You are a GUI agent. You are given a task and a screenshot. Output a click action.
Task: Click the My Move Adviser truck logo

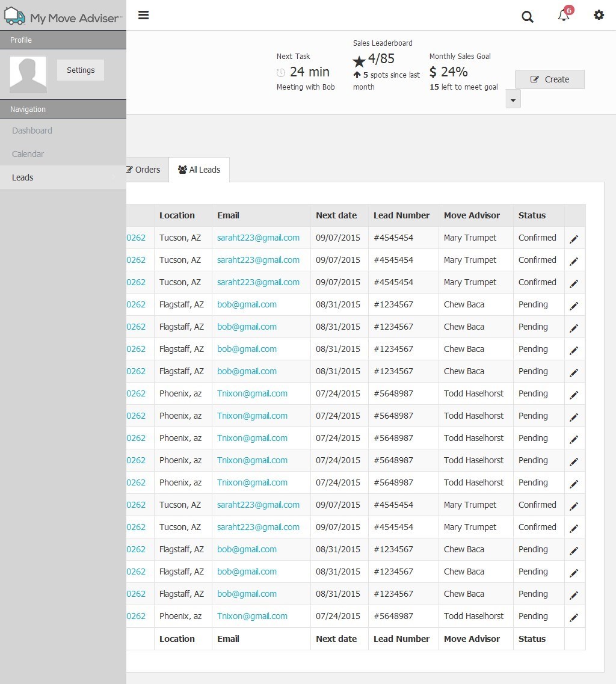tap(15, 16)
